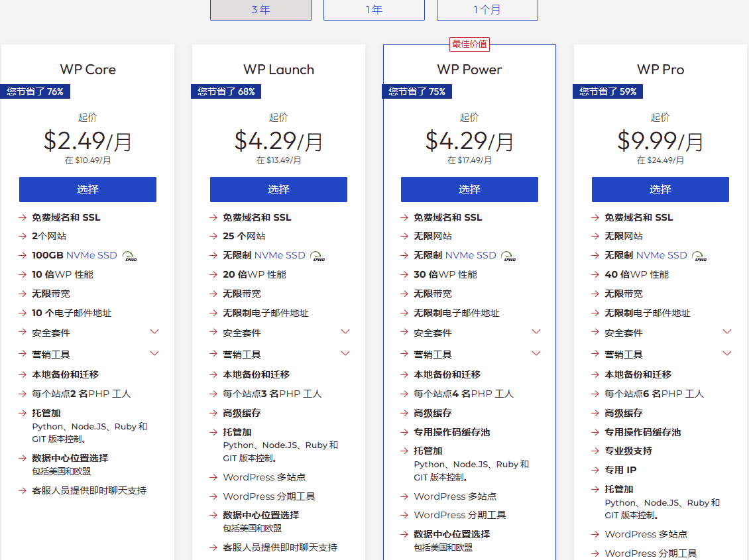This screenshot has height=560, width=749.
Task: Click the speed gauge icon in WP Power
Action: (x=508, y=256)
